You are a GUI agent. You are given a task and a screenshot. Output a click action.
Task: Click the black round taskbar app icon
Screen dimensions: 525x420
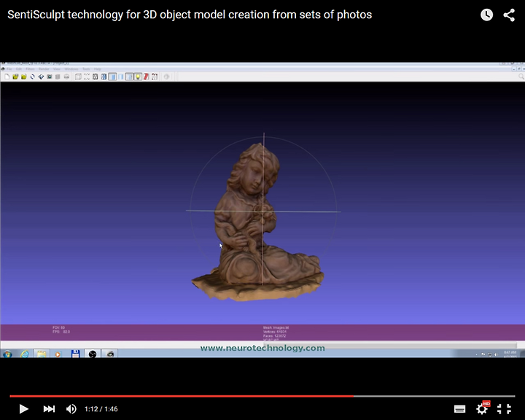pyautogui.click(x=93, y=354)
